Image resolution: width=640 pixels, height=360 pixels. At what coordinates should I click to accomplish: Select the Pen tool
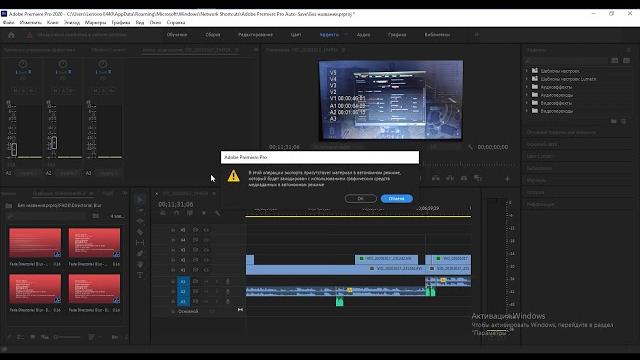pyautogui.click(x=140, y=253)
